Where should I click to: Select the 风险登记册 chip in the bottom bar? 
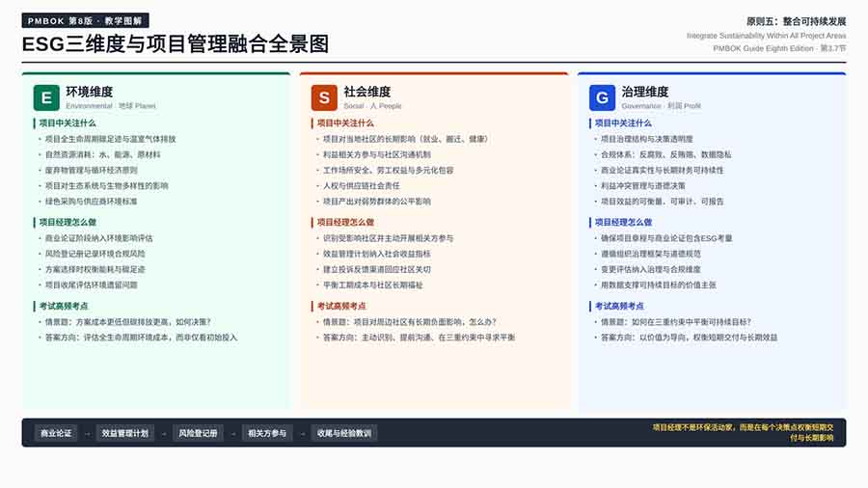198,433
